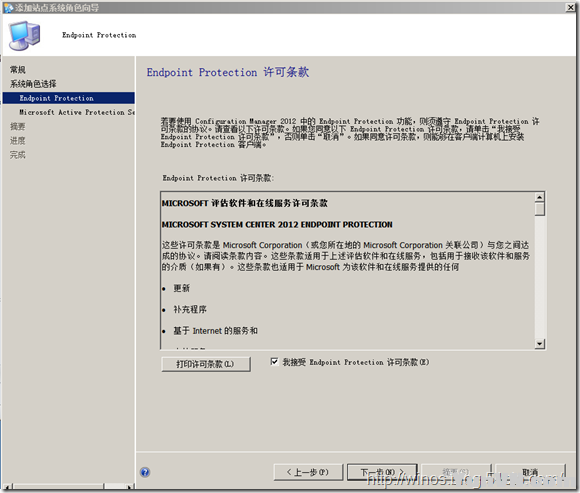Click the help question mark icon

[145, 472]
